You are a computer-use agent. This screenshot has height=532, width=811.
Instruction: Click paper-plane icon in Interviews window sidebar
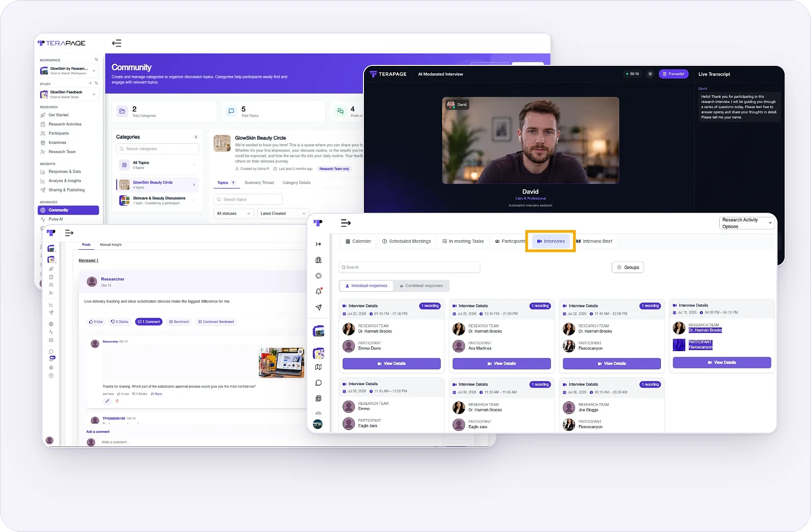pos(318,307)
